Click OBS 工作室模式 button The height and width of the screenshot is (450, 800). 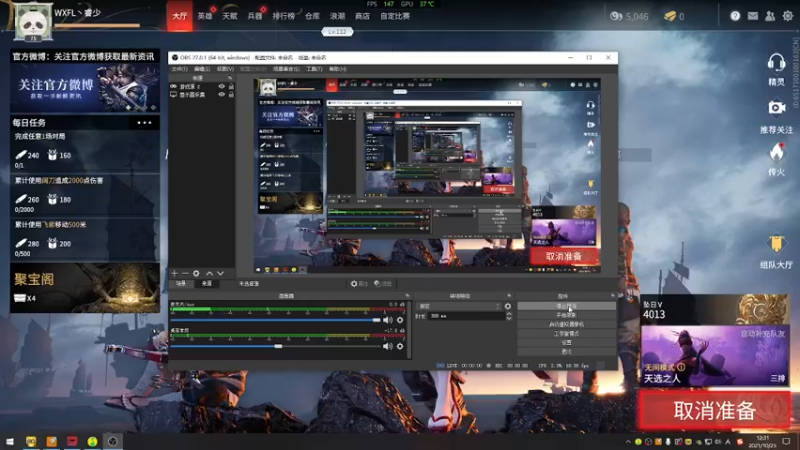[566, 334]
